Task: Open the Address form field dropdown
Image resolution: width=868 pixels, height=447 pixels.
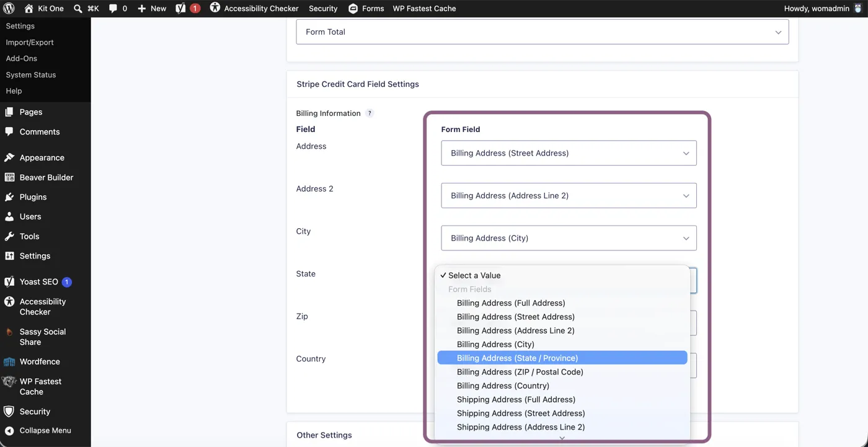Action: (569, 153)
